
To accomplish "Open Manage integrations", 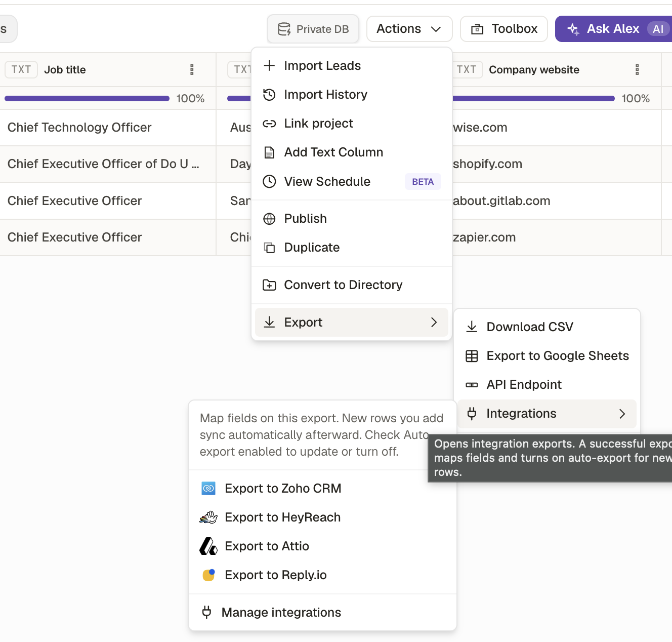I will point(322,612).
